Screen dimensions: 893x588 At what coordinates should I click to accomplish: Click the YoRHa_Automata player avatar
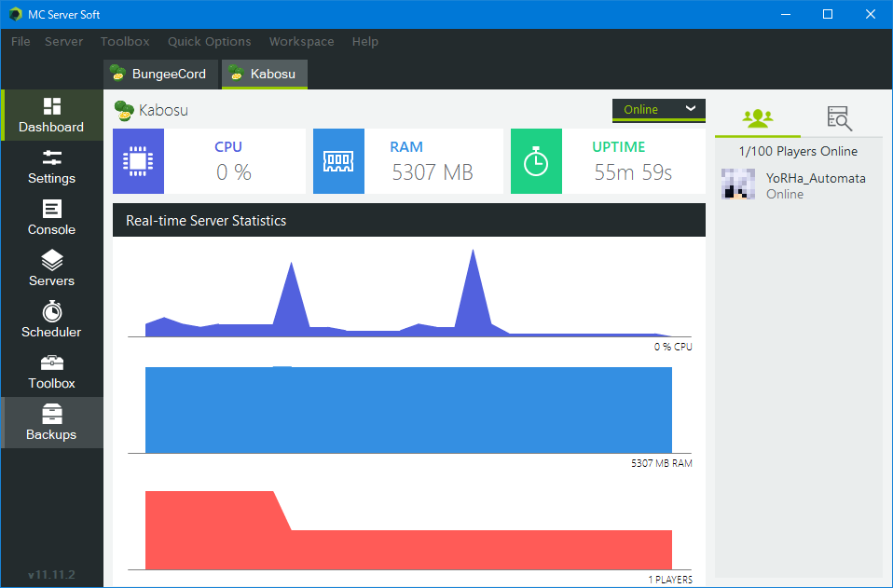point(738,185)
